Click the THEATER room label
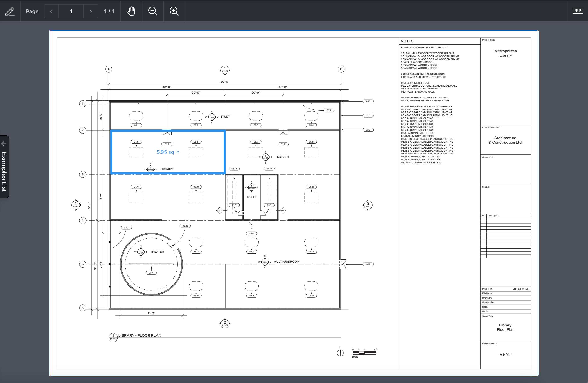588x383 pixels. tap(157, 252)
